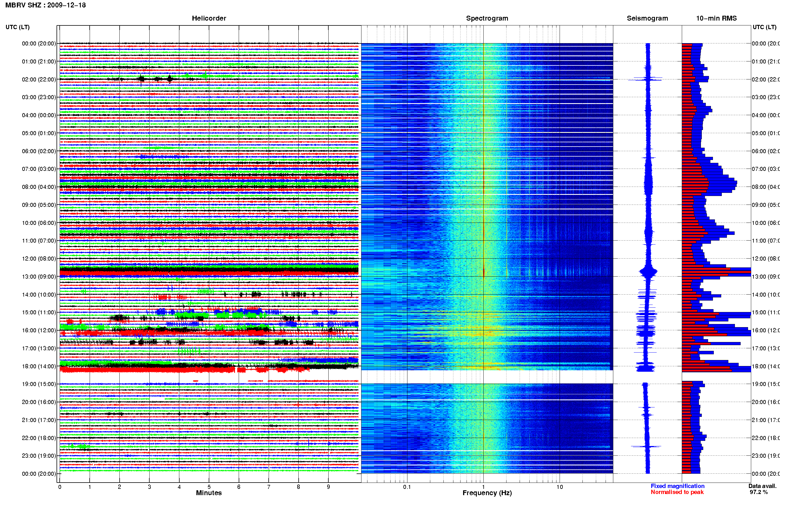The height and width of the screenshot is (508, 812).
Task: Click the left 'UTC (LT)' axis label
Action: click(x=17, y=27)
